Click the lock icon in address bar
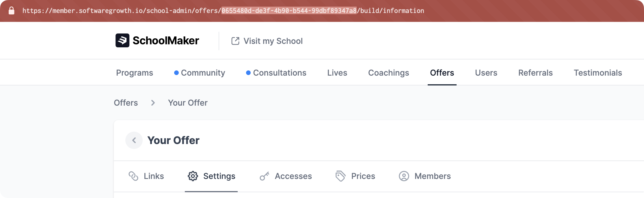644x198 pixels. point(12,11)
